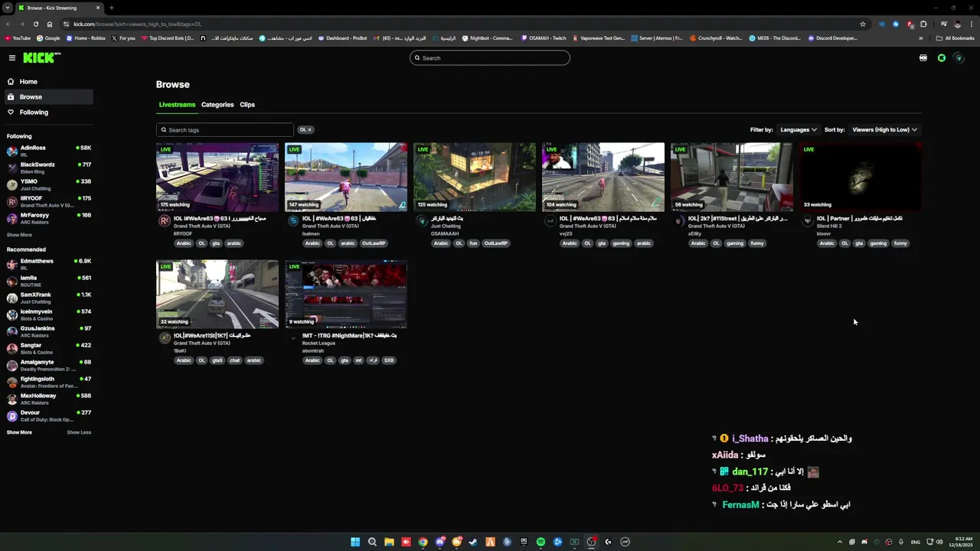The image size is (980, 551).
Task: Open All Bookmarks folder
Action: [955, 38]
